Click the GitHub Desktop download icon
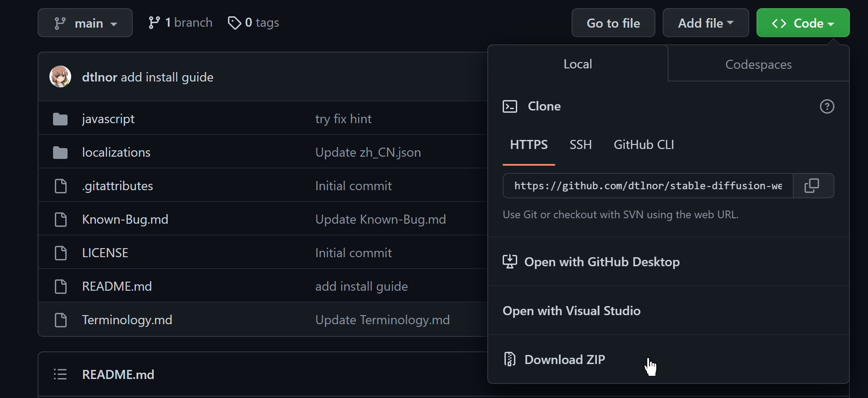Viewport: 868px width, 398px height. point(510,261)
